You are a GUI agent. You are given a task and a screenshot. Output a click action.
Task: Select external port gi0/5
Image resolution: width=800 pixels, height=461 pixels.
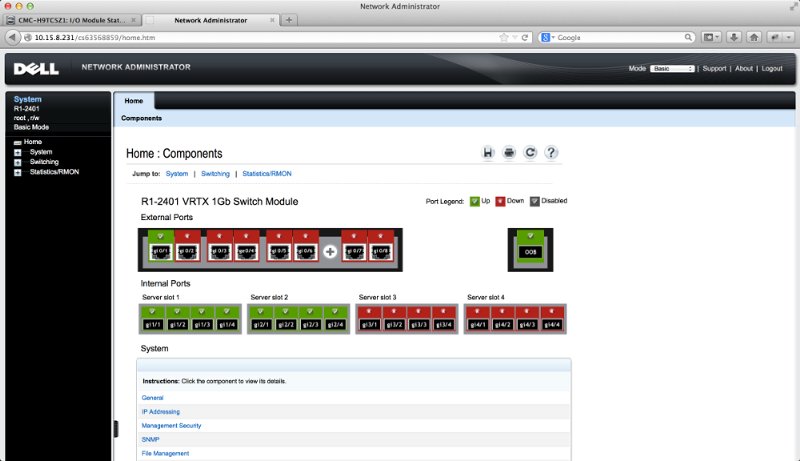point(279,246)
